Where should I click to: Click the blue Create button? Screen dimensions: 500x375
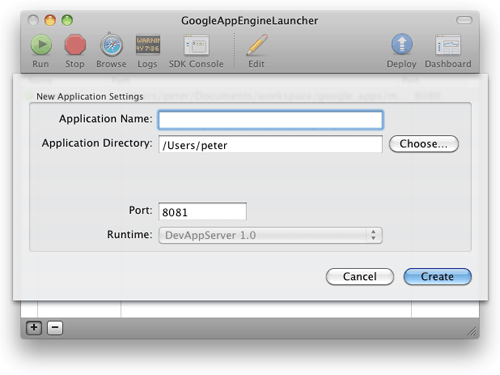[x=437, y=276]
